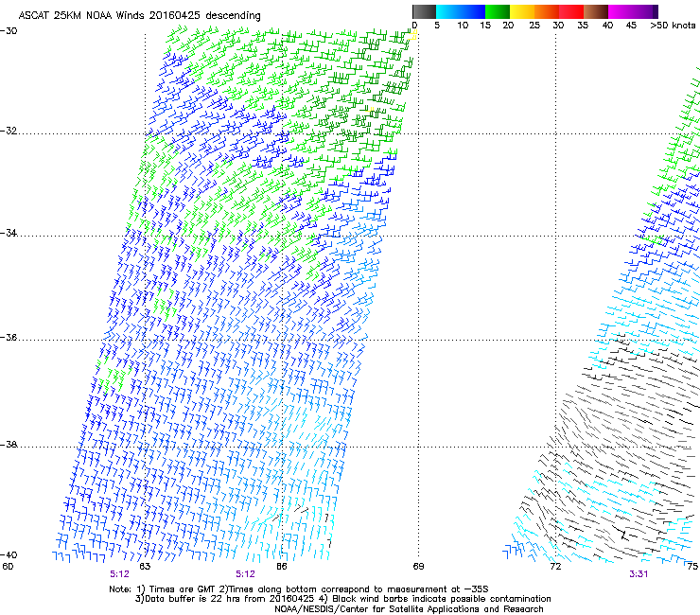The image size is (700, 615).
Task: Click the -40 latitude axis label
Action: (x=9, y=554)
